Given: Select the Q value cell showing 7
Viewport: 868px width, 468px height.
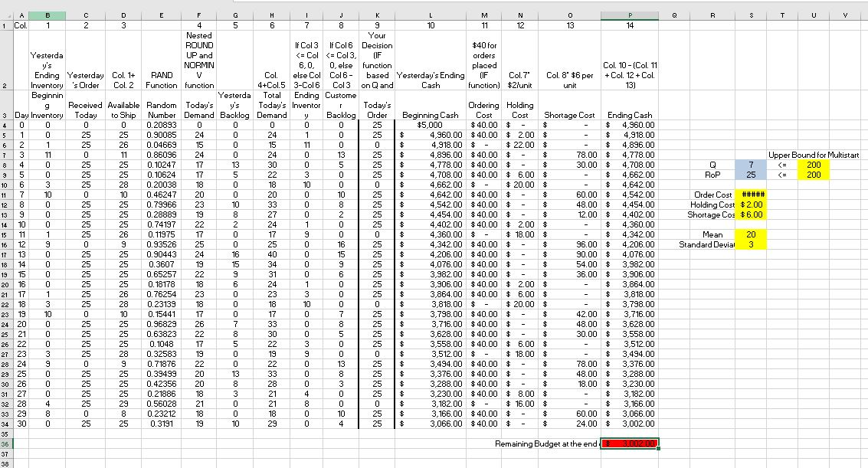Looking at the screenshot, I should point(751,165).
